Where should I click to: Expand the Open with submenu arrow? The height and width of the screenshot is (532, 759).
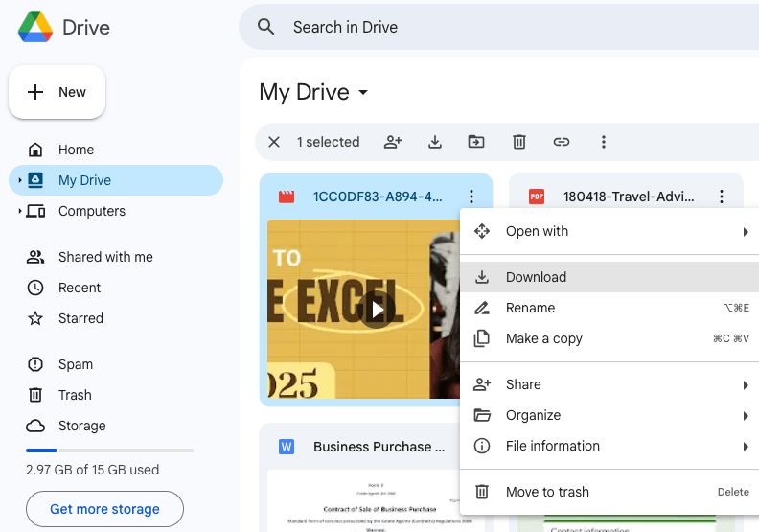746,232
